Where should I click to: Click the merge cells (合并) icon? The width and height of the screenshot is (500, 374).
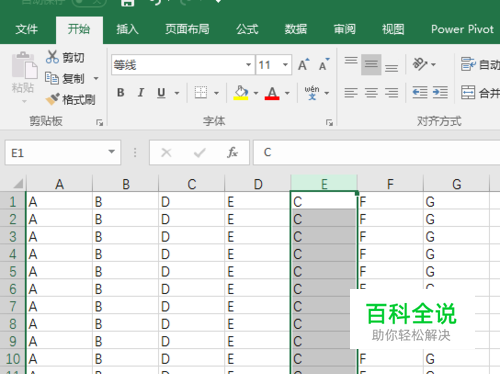[468, 92]
